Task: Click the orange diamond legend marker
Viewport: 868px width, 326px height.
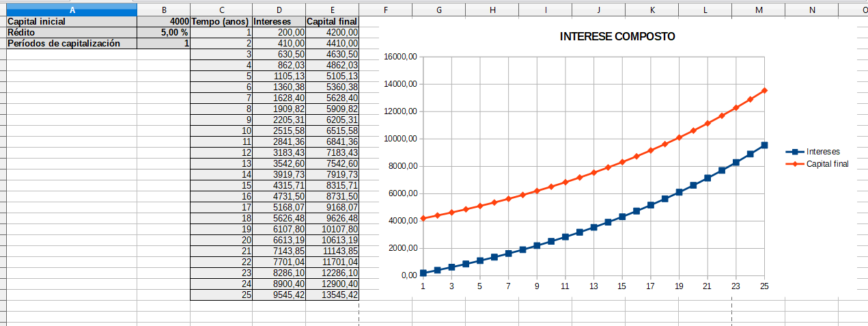Action: pyautogui.click(x=795, y=164)
